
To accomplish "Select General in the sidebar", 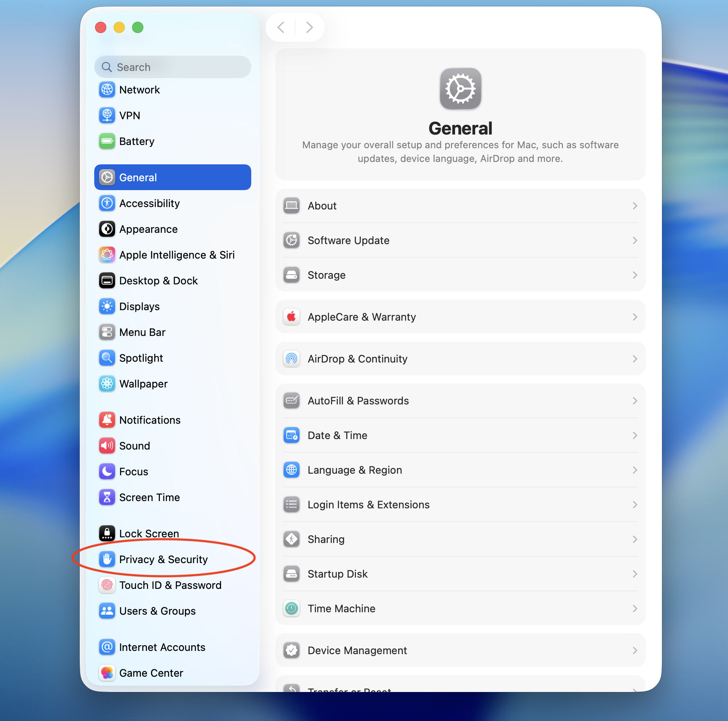I will tap(173, 177).
